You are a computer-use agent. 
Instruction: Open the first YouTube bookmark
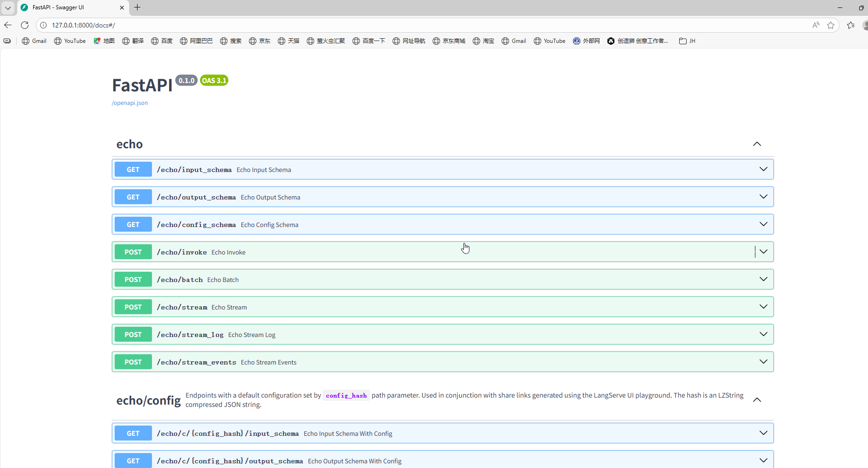point(70,41)
